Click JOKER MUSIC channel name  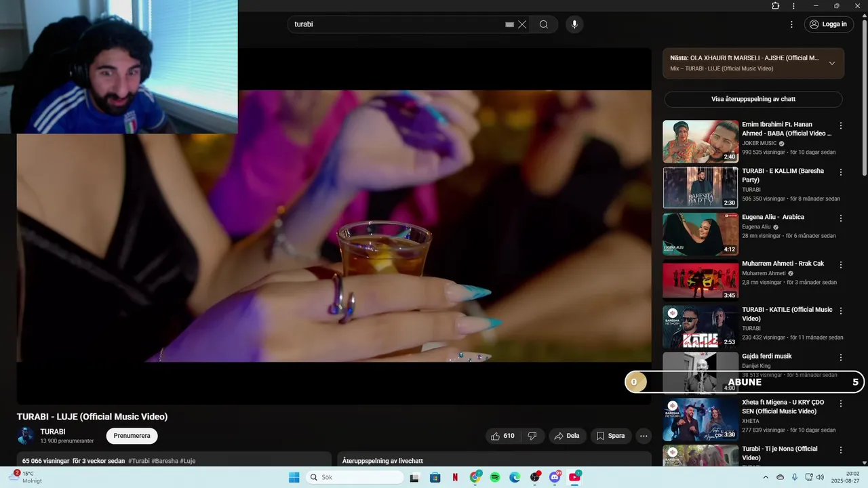[x=759, y=144]
